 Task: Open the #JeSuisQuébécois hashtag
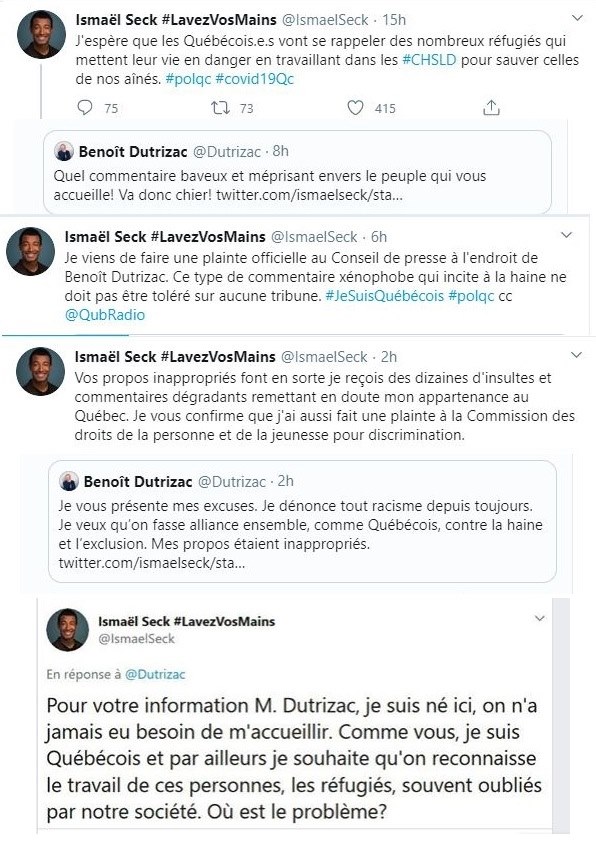pyautogui.click(x=384, y=296)
